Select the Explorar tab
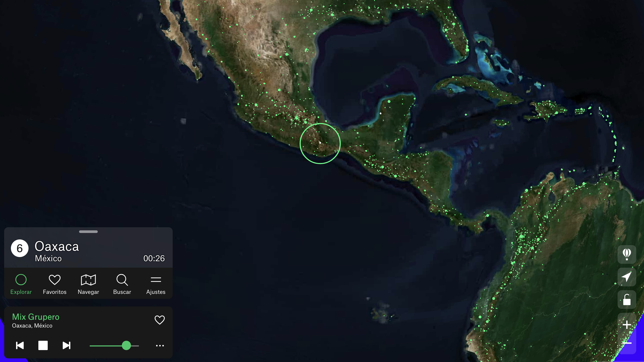Viewport: 644px width, 362px height. pyautogui.click(x=21, y=284)
